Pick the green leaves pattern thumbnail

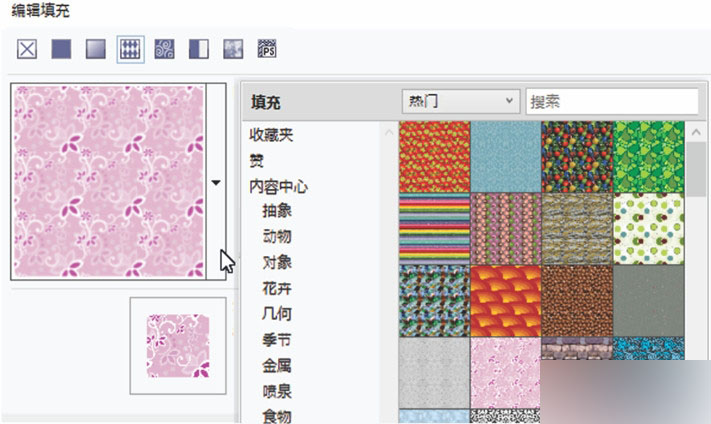pyautogui.click(x=648, y=157)
